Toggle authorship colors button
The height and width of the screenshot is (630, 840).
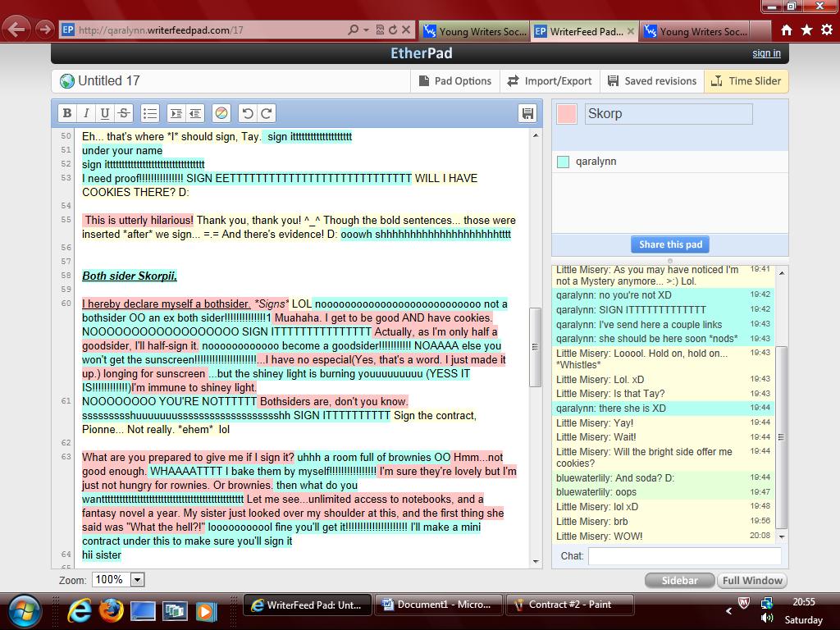tap(221, 113)
